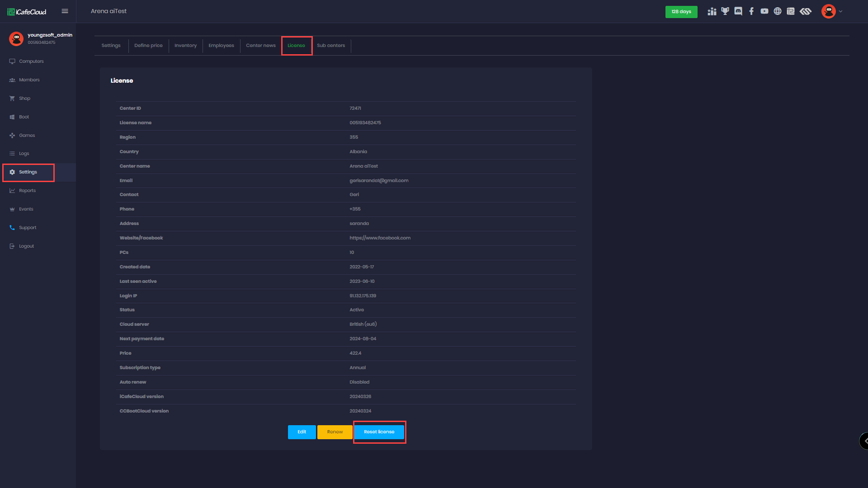This screenshot has height=488, width=868.
Task: Open the Discord community icon
Action: 738,11
